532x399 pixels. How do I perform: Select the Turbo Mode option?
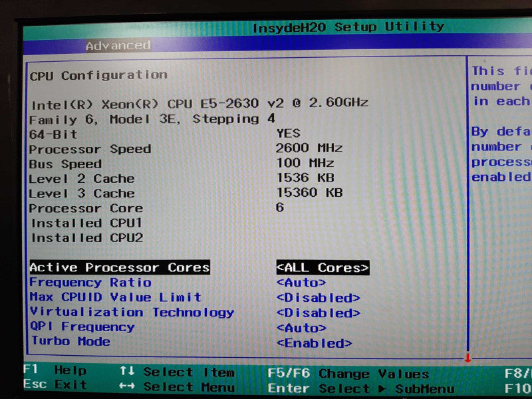coord(70,341)
